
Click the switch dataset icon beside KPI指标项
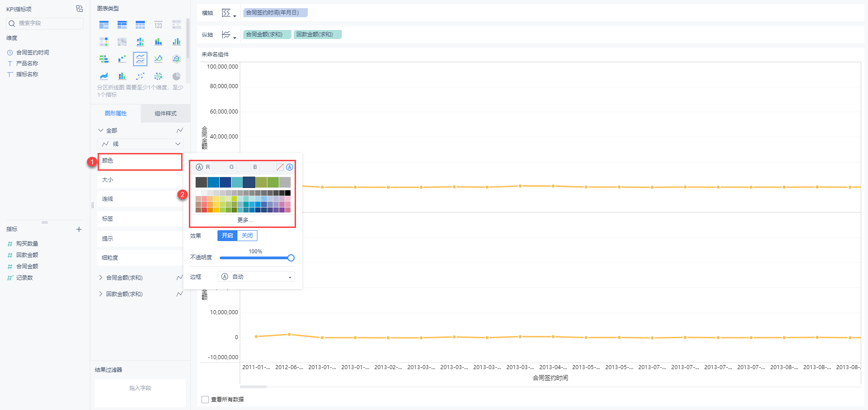pos(79,9)
